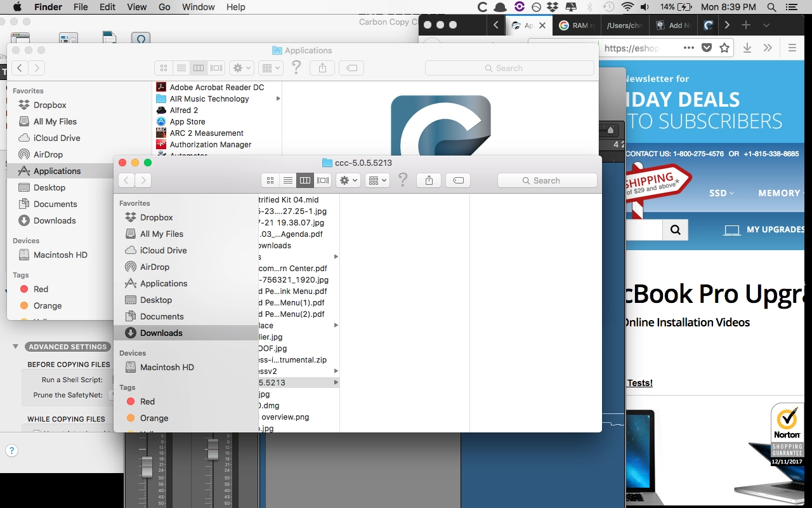Open Firefox list all tabs chevron

click(766, 25)
